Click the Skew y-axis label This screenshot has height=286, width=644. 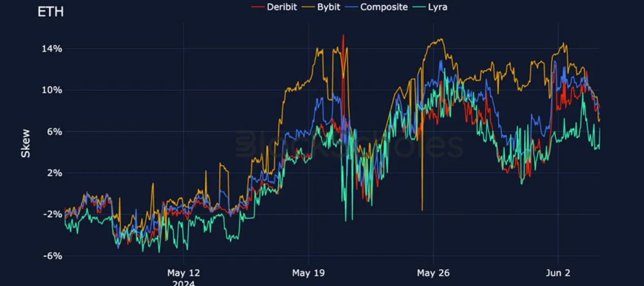pyautogui.click(x=25, y=143)
